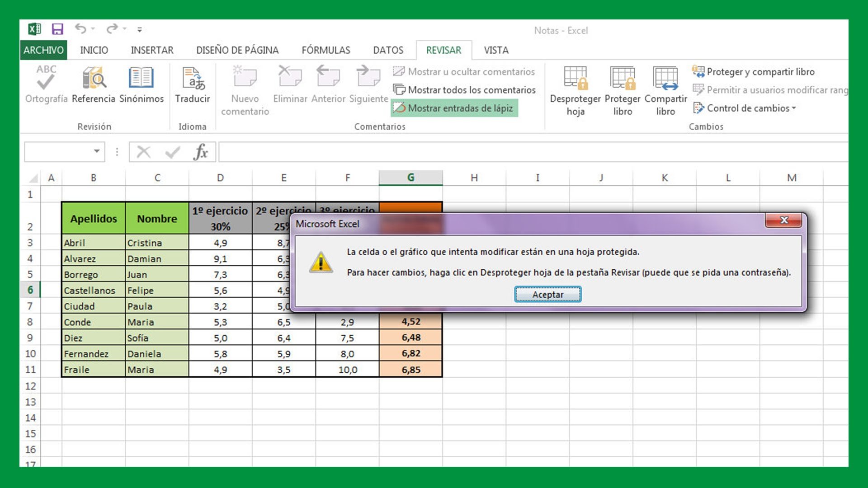Select row 12 header
The height and width of the screenshot is (488, 868).
point(30,386)
